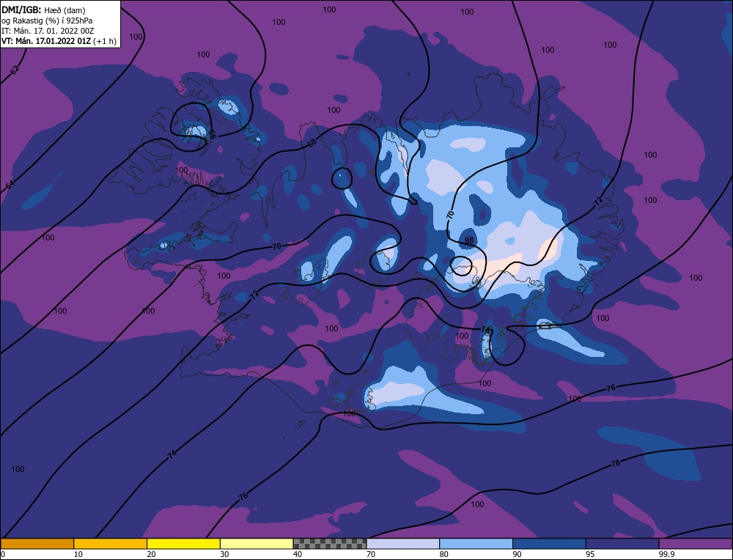The image size is (733, 560).
Task: Click the 'IT: Mán. 17. 01. 2022 00Z' line
Action: pyautogui.click(x=48, y=31)
